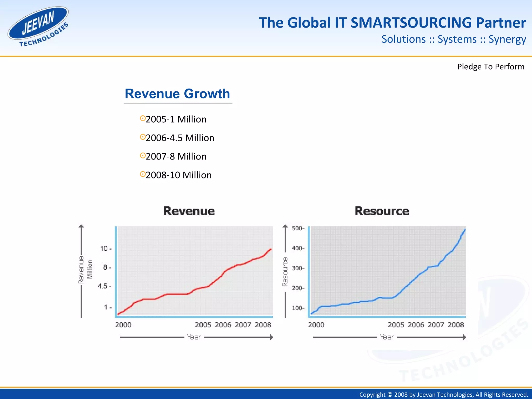532x399 pixels.
Task: Click the bullet icon before 2006-4.5 Million
Action: [143, 137]
